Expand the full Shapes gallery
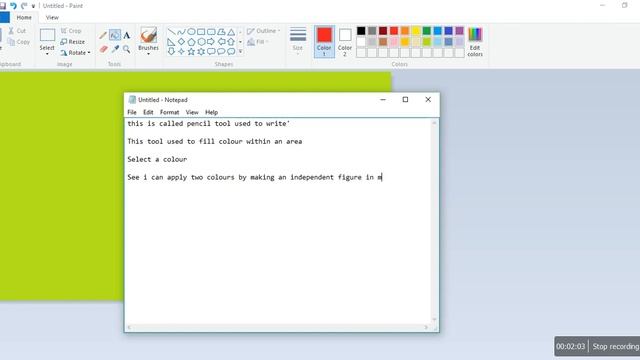The height and width of the screenshot is (360, 640). coord(240,51)
